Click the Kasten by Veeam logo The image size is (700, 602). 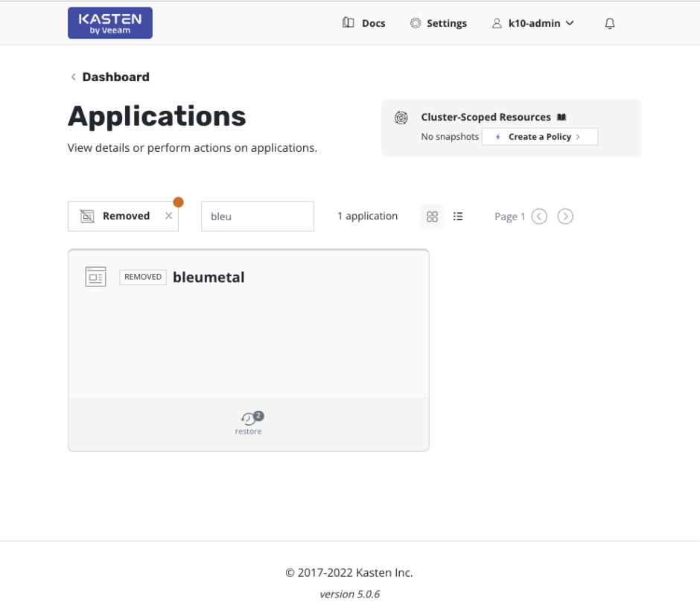109,22
